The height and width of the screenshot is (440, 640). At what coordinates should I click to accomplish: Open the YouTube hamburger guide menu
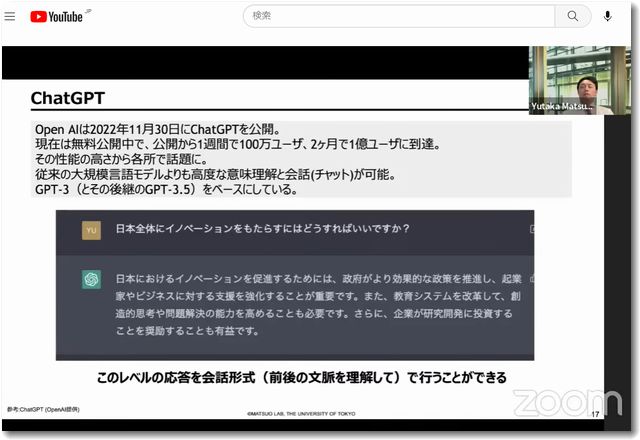coord(10,16)
